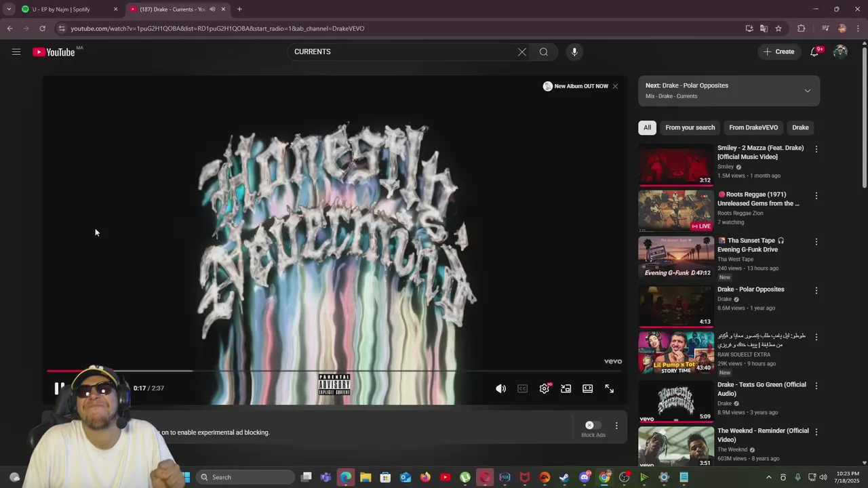Viewport: 868px width, 488px height.
Task: Start voice search with the microphone
Action: click(x=574, y=52)
